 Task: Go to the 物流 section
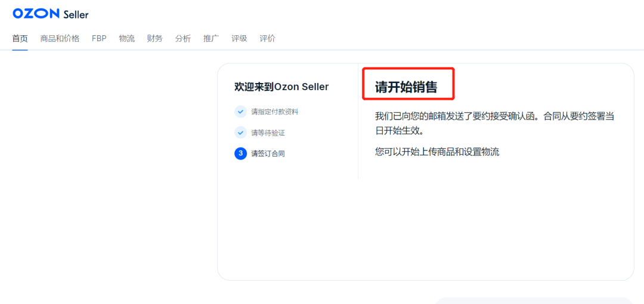(x=126, y=39)
